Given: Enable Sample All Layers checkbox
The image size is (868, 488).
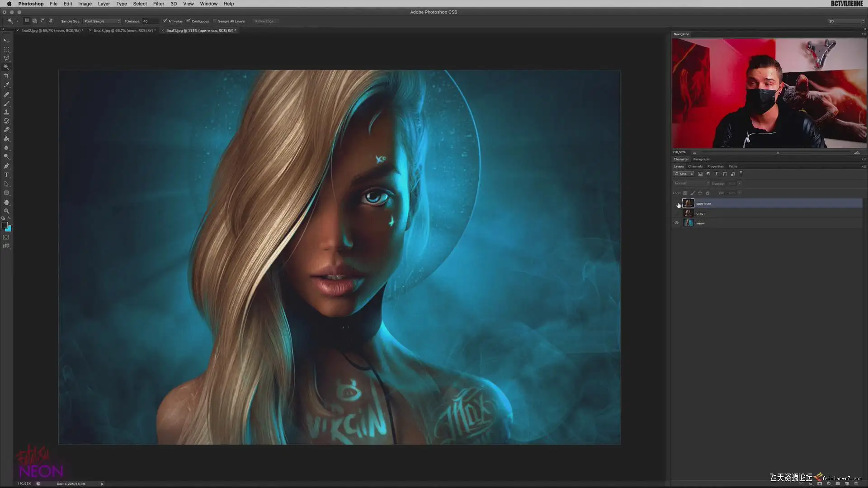Looking at the screenshot, I should [215, 21].
